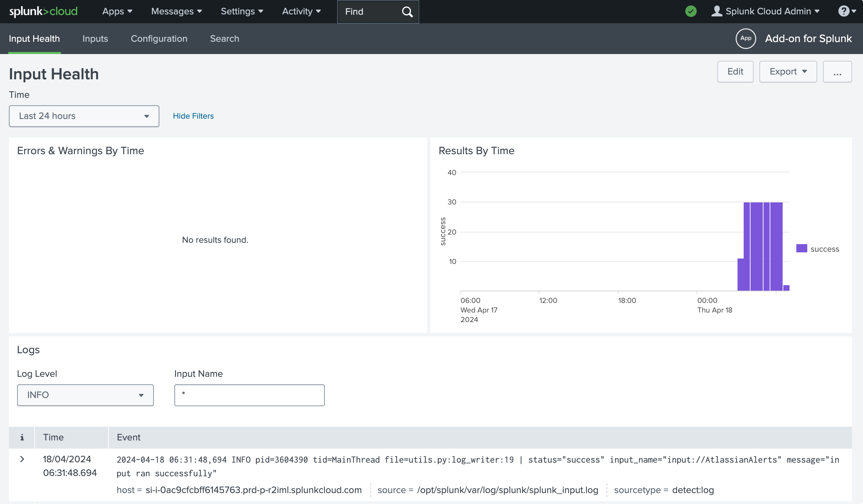Click the purple success legend color swatch
The height and width of the screenshot is (504, 863).
pos(801,248)
